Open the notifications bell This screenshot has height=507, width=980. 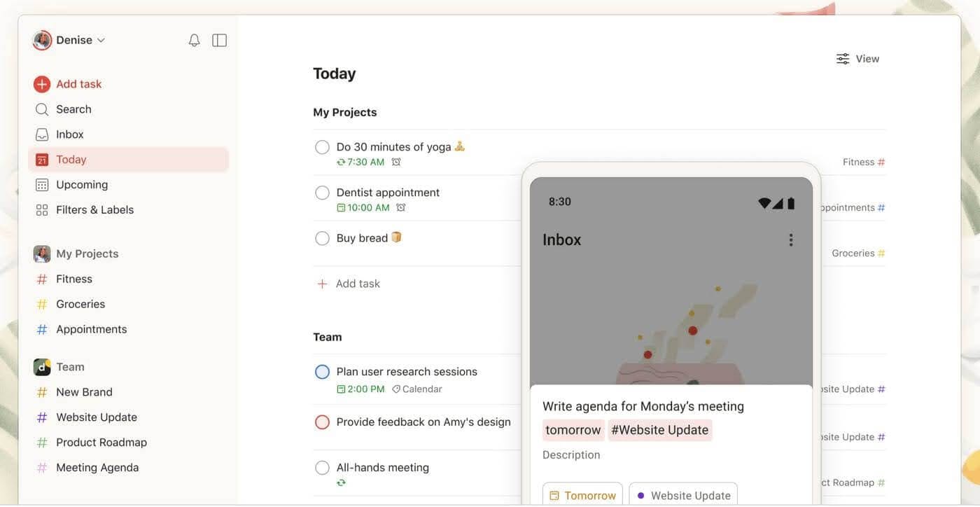pyautogui.click(x=195, y=41)
